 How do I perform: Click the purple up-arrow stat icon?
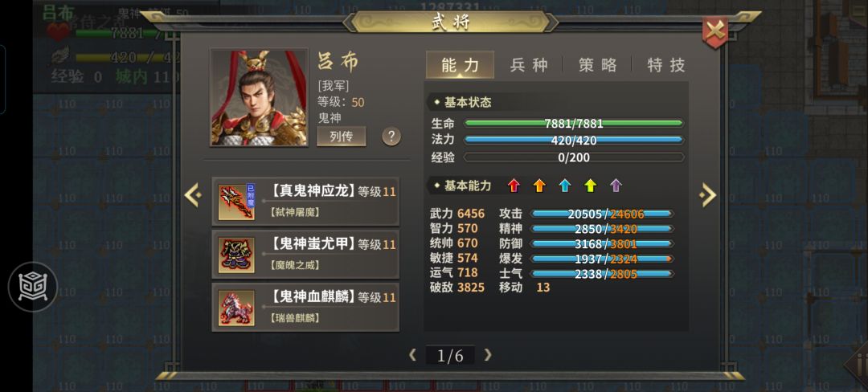click(x=616, y=186)
